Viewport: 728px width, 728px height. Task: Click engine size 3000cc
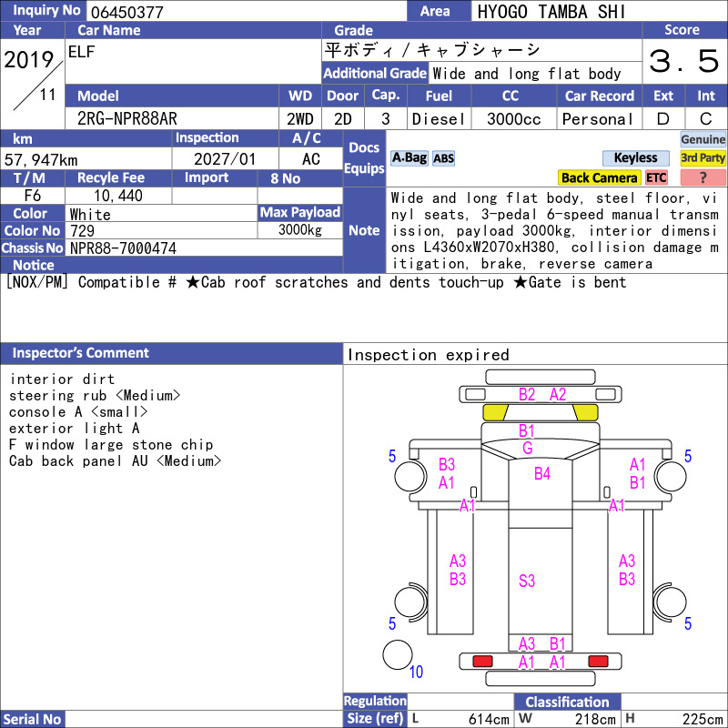(514, 119)
